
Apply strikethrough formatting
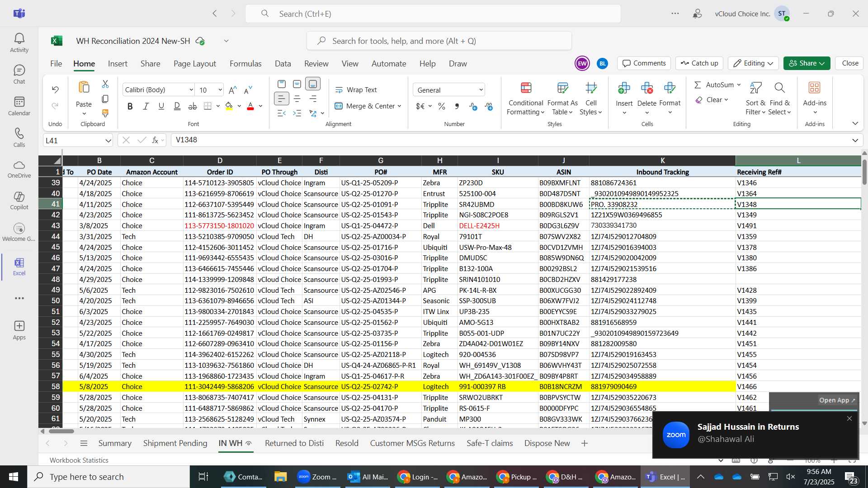click(192, 106)
